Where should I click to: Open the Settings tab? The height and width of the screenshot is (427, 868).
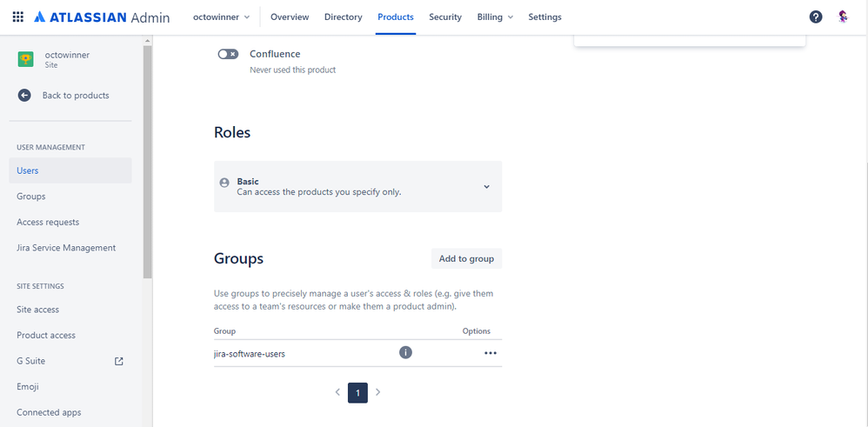point(544,17)
